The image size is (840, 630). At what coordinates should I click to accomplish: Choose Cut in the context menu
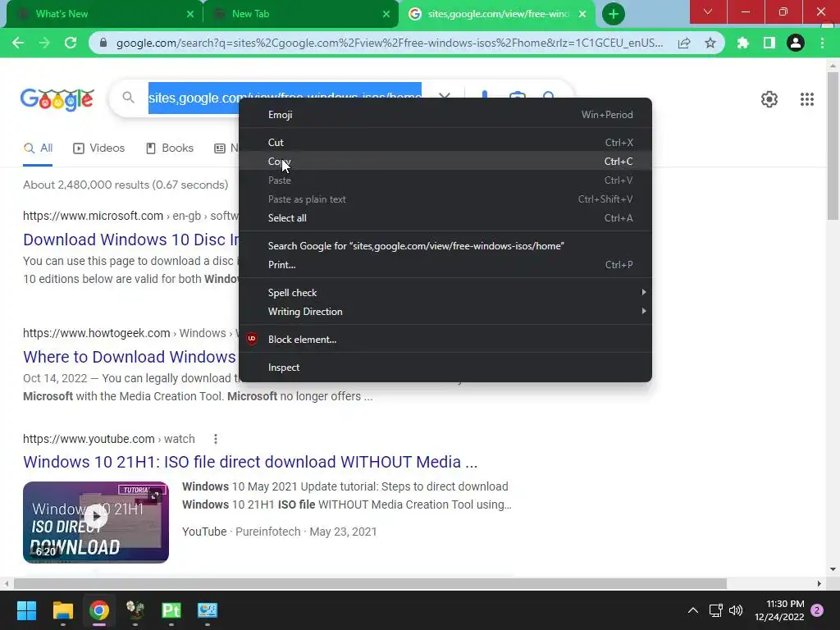(x=445, y=143)
